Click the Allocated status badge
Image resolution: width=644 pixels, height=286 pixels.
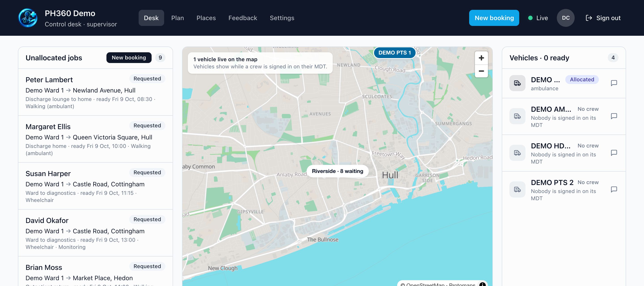(582, 79)
